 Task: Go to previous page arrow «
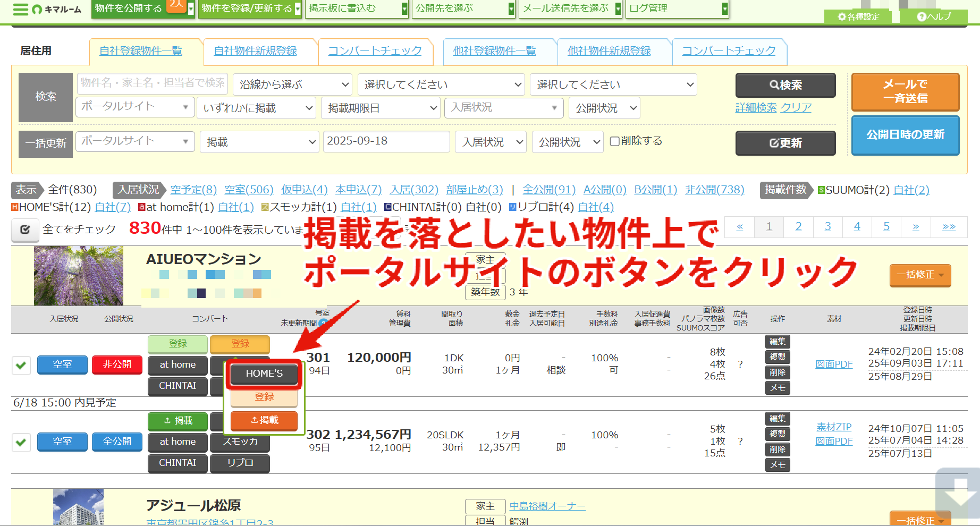740,227
